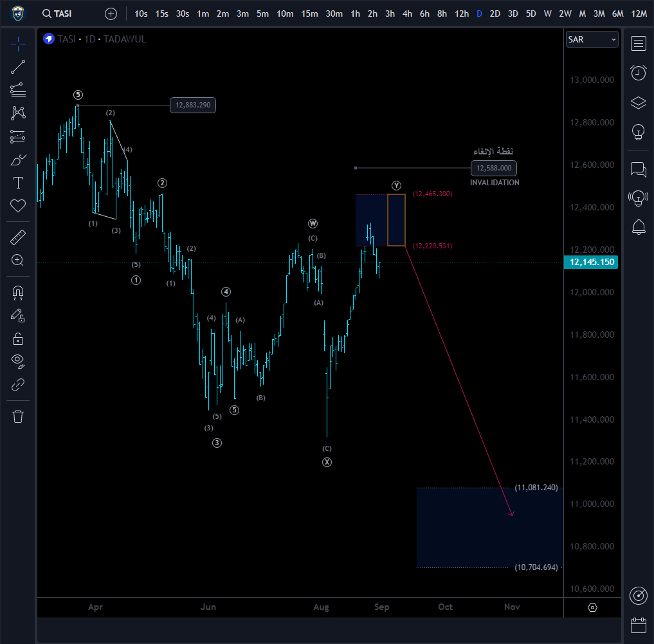
Task: Open the chat bubbles panel
Action: (x=638, y=169)
